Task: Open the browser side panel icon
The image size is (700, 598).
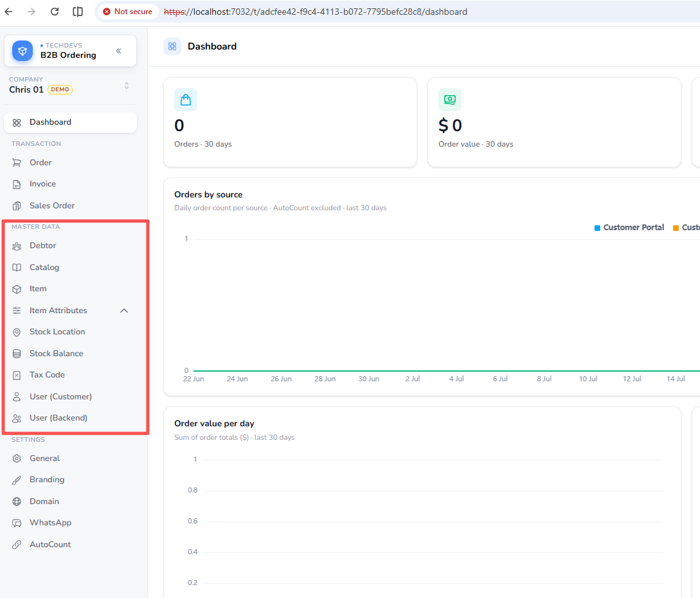Action: point(78,12)
